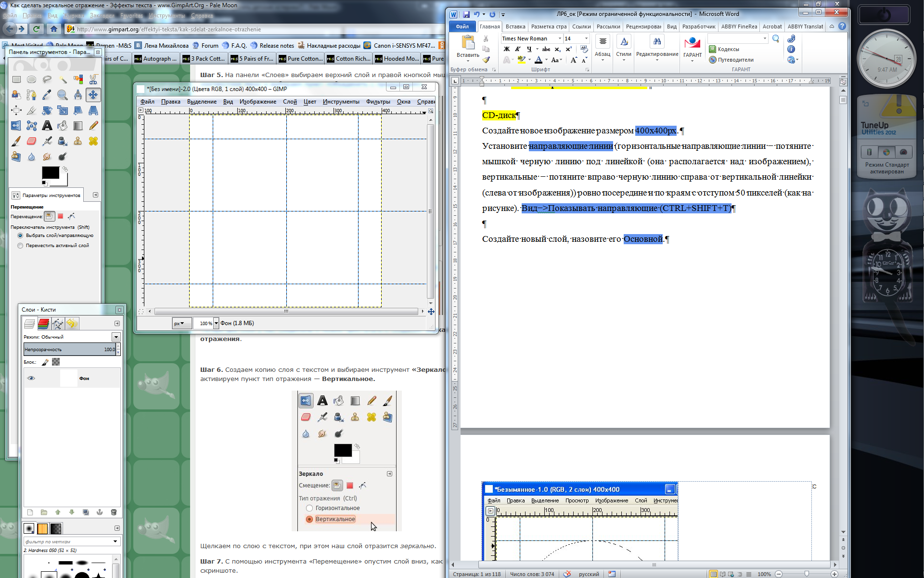Image resolution: width=924 pixels, height=578 pixels.
Task: Open GIMP zoom 100% dropdown
Action: click(x=216, y=323)
